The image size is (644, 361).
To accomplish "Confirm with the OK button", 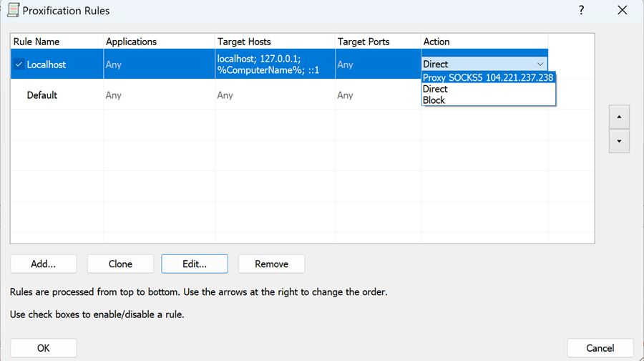I will click(x=44, y=348).
